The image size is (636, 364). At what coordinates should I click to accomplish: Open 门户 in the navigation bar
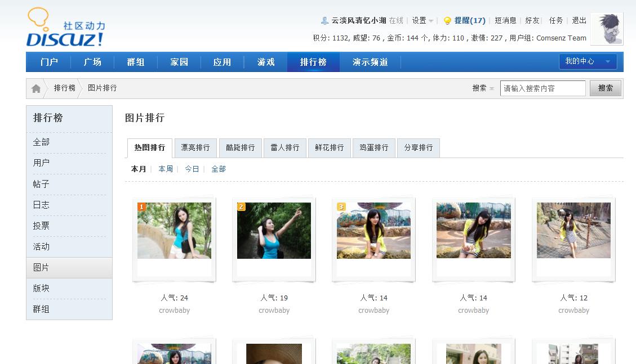tap(49, 62)
